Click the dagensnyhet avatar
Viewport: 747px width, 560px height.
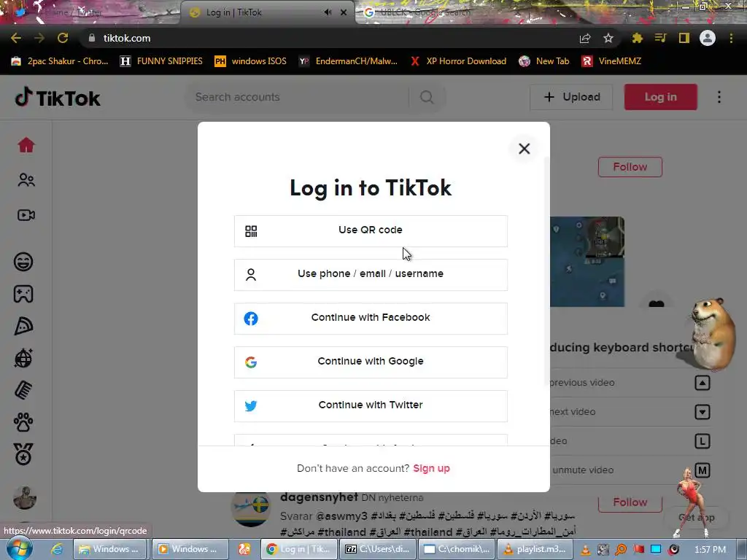tap(251, 508)
